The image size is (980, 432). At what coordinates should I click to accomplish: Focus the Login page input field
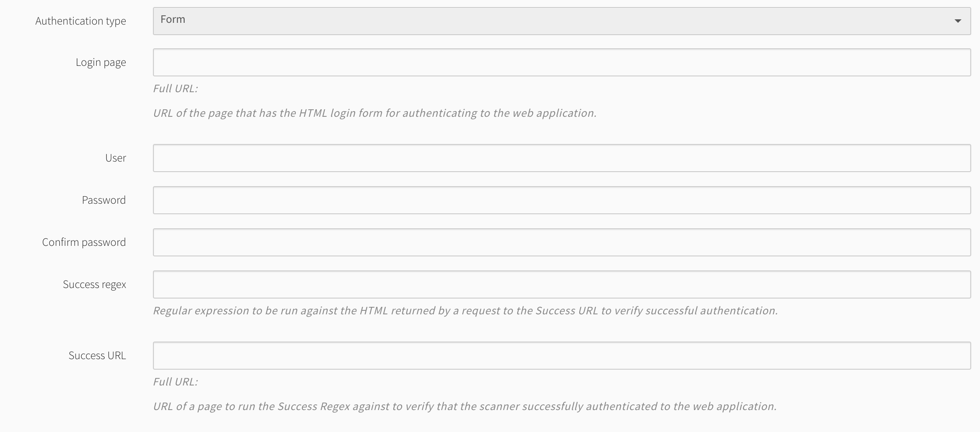[x=562, y=62]
